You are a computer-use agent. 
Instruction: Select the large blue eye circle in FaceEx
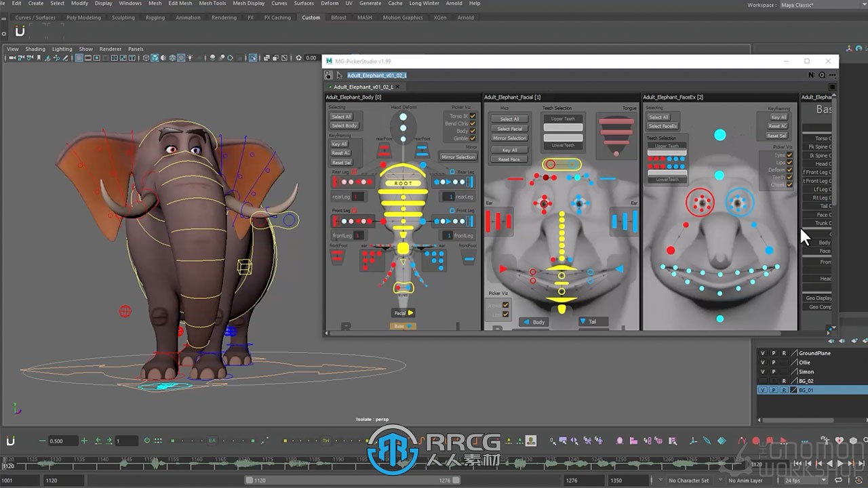pos(740,202)
